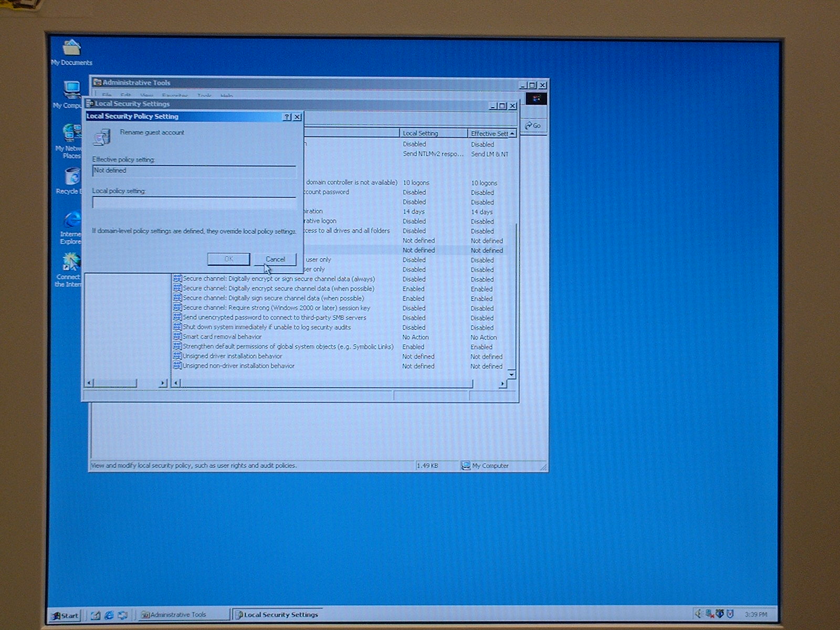The image size is (840, 630).
Task: Click the Show Desktop quick launch icon
Action: 96,615
